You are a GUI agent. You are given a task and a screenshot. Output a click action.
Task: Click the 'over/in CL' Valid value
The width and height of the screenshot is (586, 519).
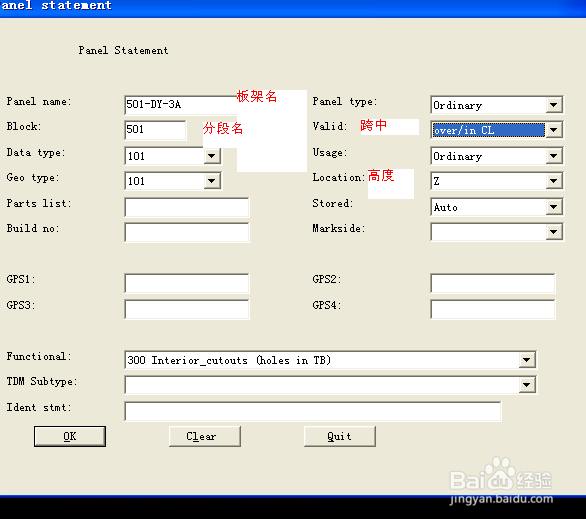(488, 130)
